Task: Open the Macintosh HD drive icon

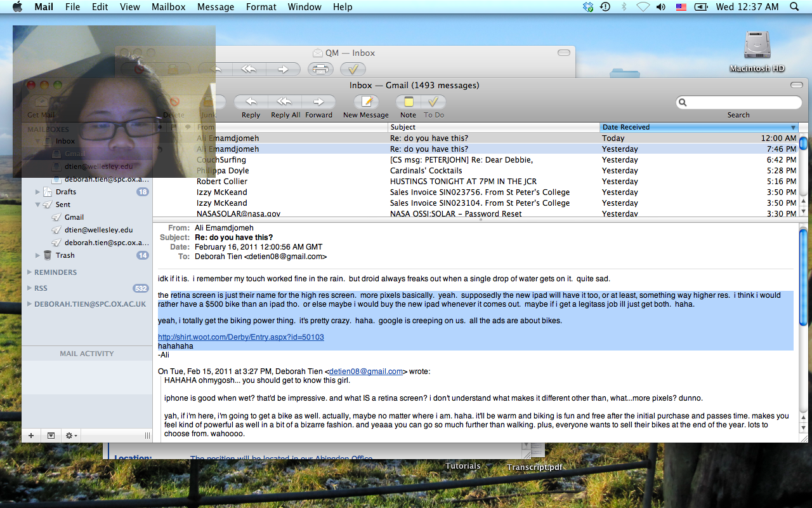Action: pos(757,46)
